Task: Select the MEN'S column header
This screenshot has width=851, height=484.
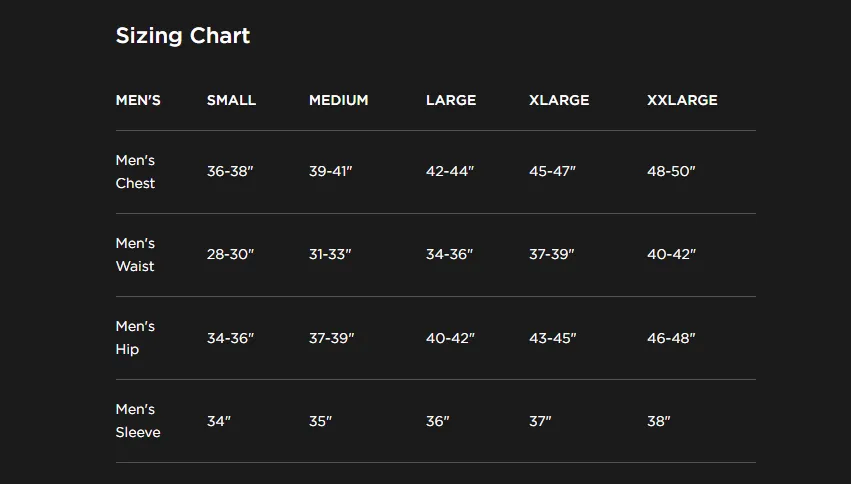Action: (138, 100)
